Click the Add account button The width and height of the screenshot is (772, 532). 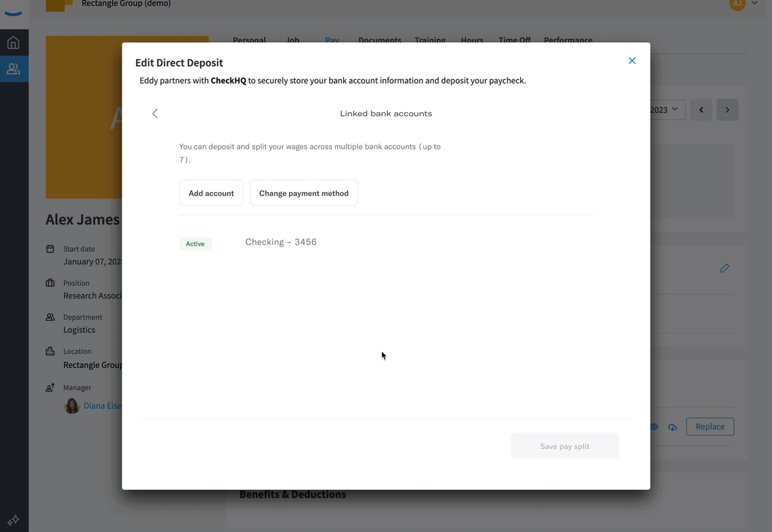(x=211, y=193)
